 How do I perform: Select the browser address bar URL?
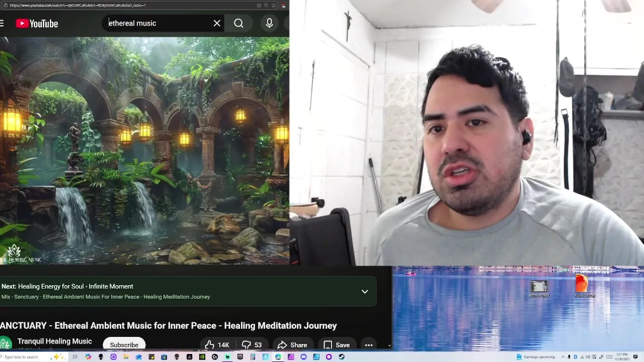tap(78, 5)
